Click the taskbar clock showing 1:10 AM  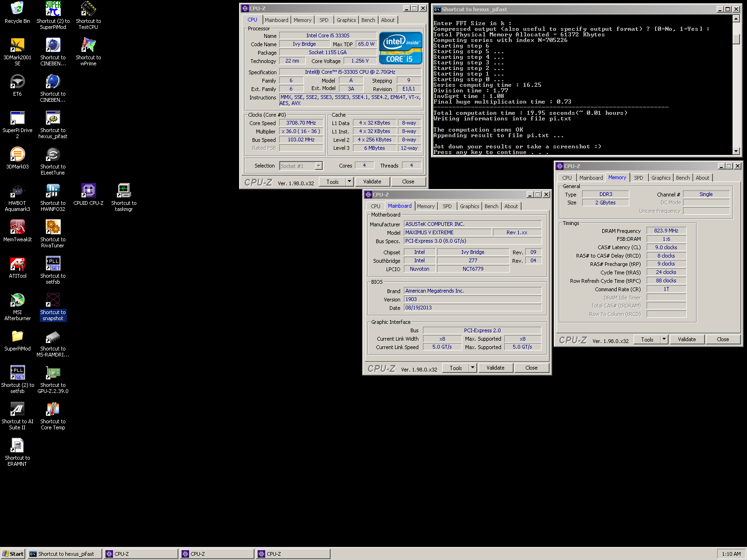(731, 554)
